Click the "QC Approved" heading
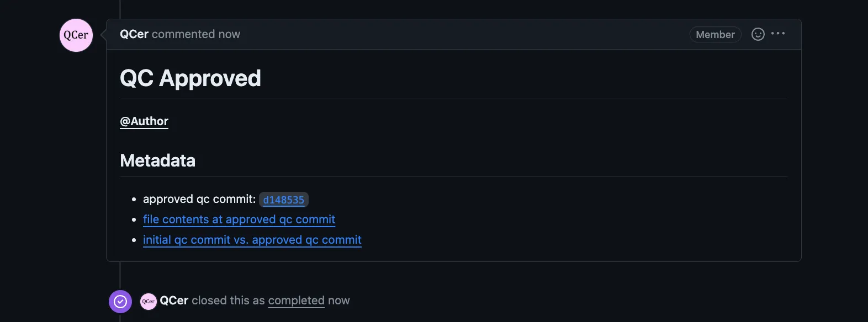Screen dimensions: 868x322 190,78
